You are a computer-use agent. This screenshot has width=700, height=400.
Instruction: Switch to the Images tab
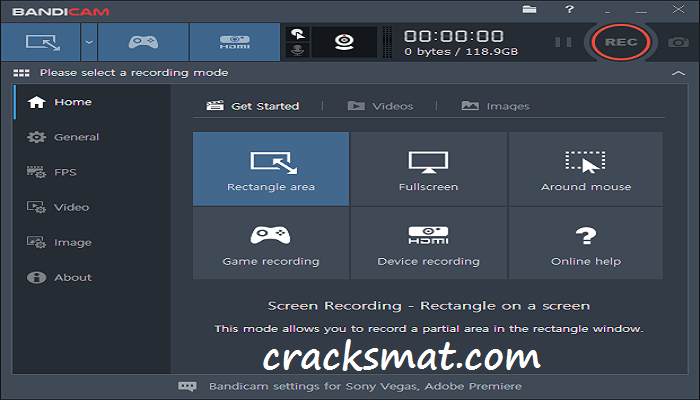coord(496,106)
